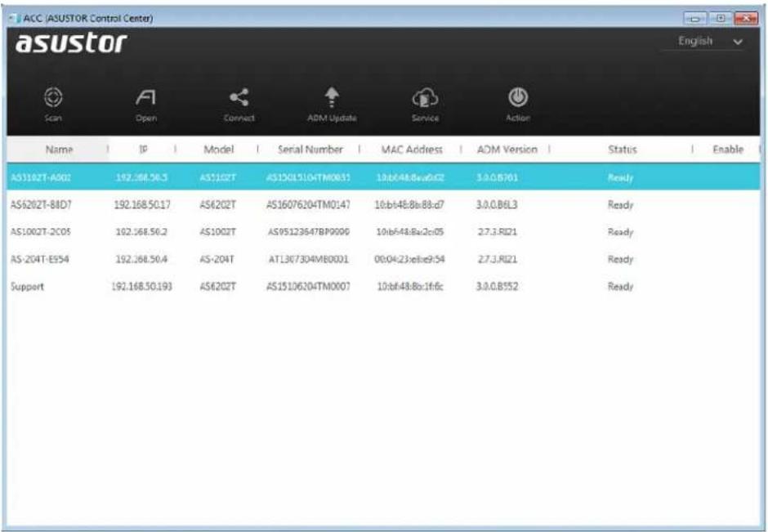Click the Scan icon in the toolbar

click(x=53, y=97)
